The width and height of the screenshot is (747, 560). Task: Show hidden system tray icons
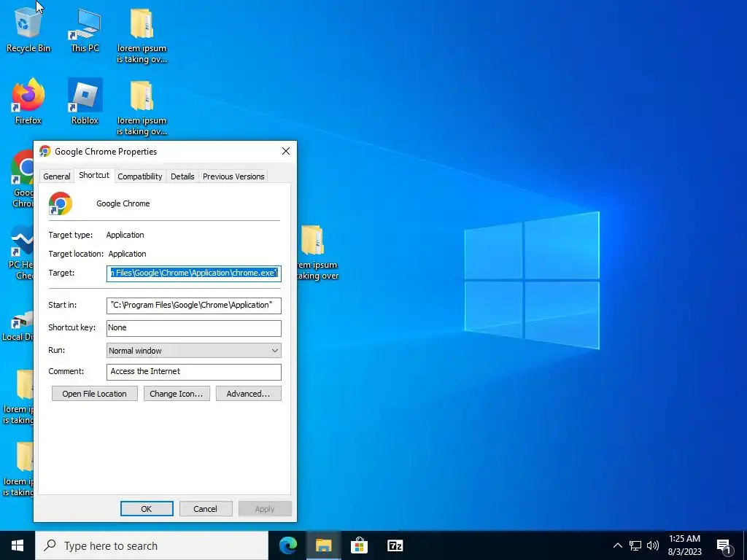617,545
